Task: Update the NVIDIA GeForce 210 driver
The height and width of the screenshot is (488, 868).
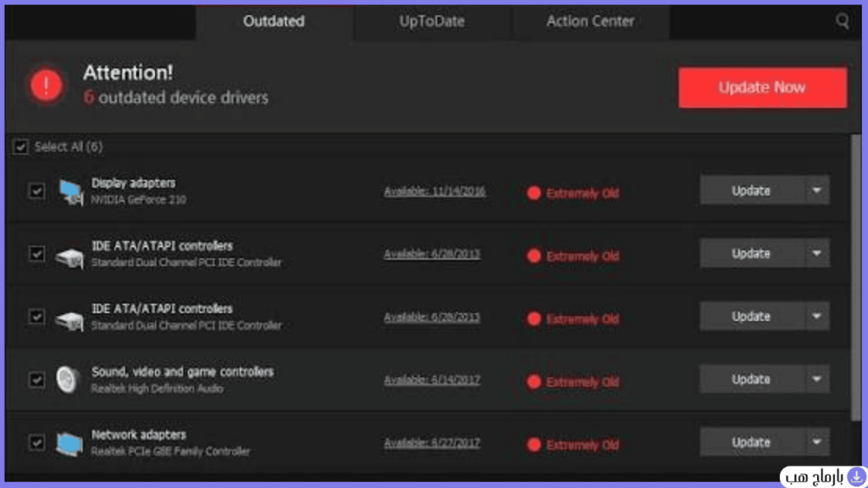Action: click(751, 191)
